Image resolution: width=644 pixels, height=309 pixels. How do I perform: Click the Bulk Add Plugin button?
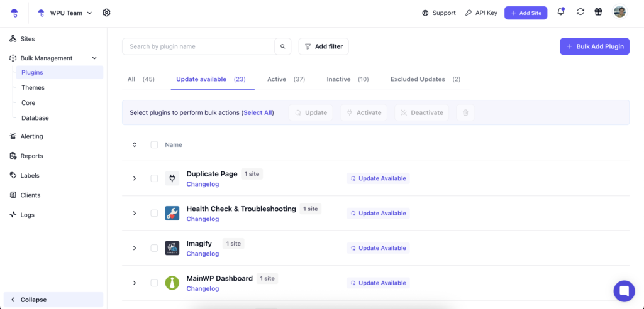pyautogui.click(x=594, y=46)
